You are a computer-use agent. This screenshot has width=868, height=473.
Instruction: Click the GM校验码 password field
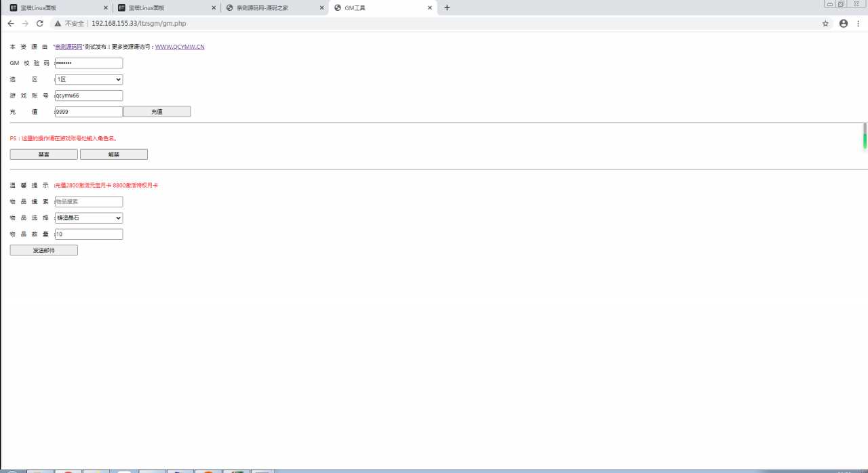pyautogui.click(x=89, y=63)
